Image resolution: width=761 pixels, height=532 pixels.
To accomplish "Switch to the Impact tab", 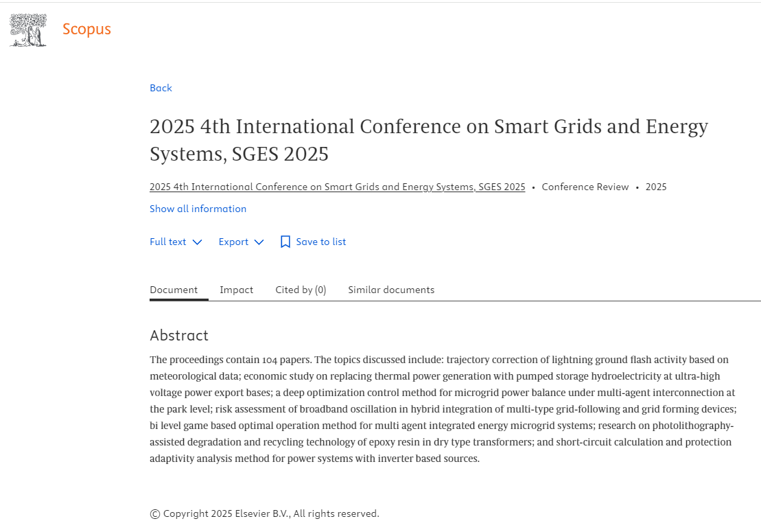I will coord(236,290).
